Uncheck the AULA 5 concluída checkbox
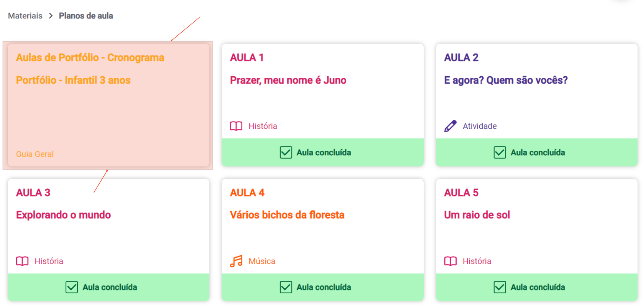The image size is (644, 305). click(x=500, y=287)
